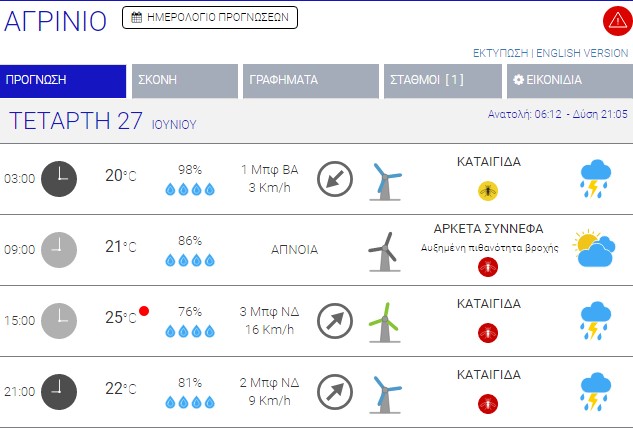Click the ΕΚΤΥΠΩΣΗ print link

(x=501, y=52)
